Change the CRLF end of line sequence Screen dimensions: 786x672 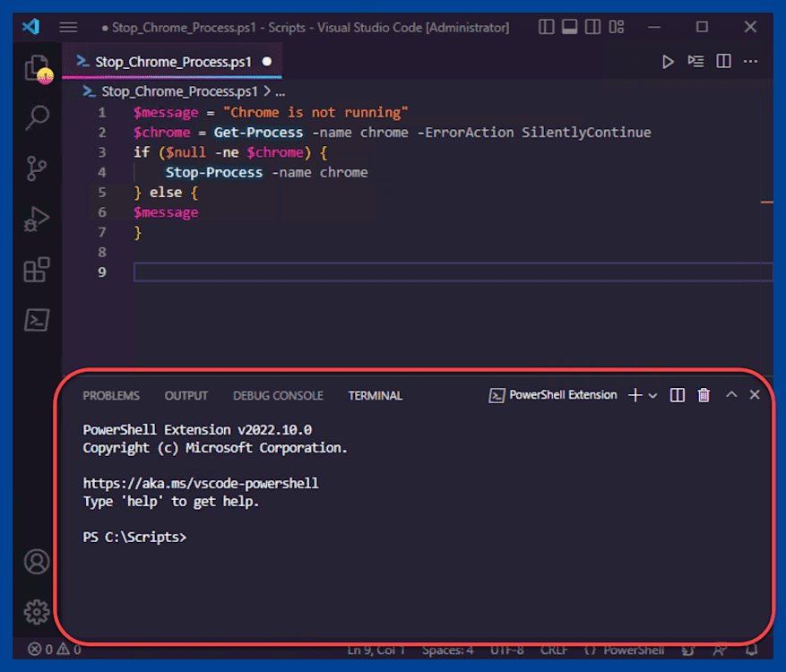554,650
